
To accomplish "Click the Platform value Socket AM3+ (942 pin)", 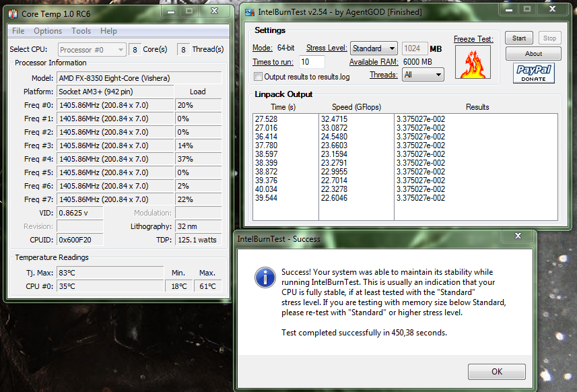I will (x=115, y=92).
